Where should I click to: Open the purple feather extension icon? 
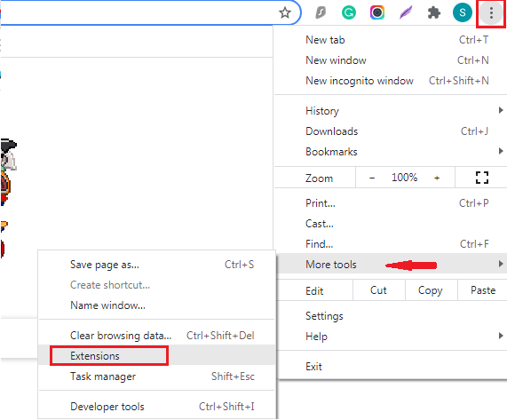406,13
